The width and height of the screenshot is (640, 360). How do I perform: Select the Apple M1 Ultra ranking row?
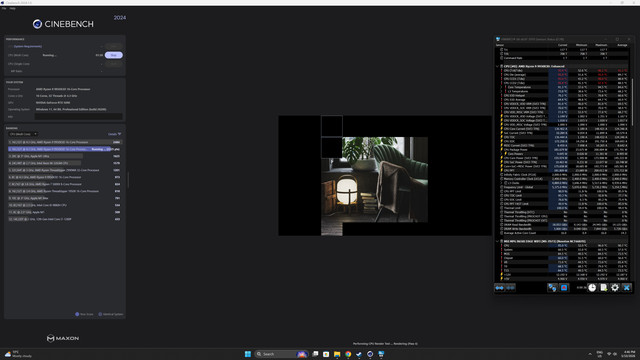point(64,156)
